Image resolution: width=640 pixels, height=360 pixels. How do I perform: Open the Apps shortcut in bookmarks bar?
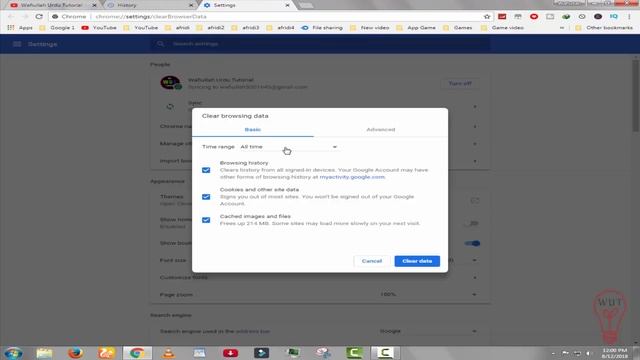(x=20, y=28)
